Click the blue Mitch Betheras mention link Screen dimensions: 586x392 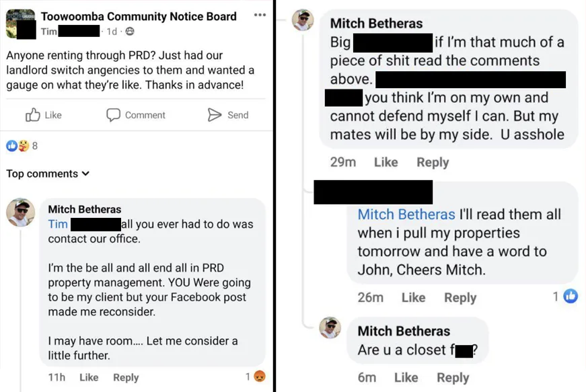point(406,214)
